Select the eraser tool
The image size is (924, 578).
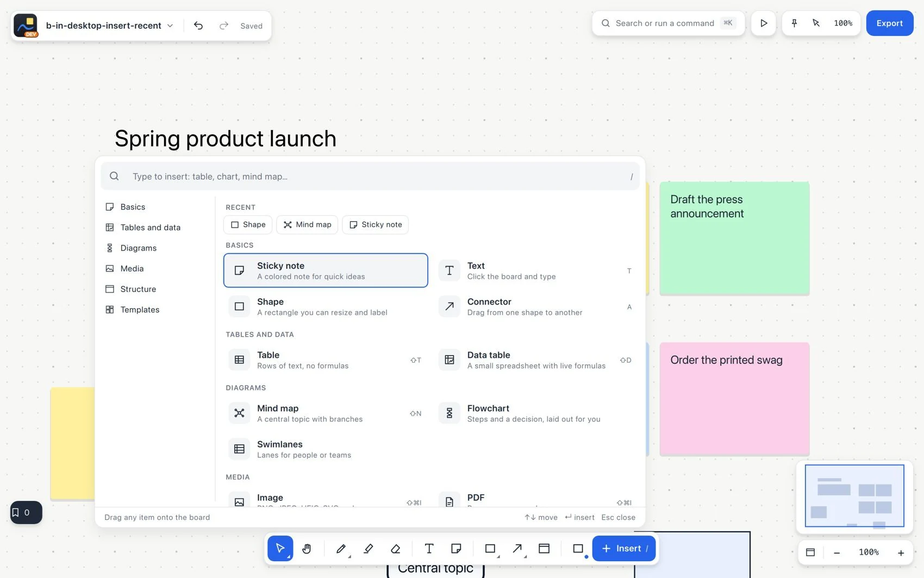[395, 549]
